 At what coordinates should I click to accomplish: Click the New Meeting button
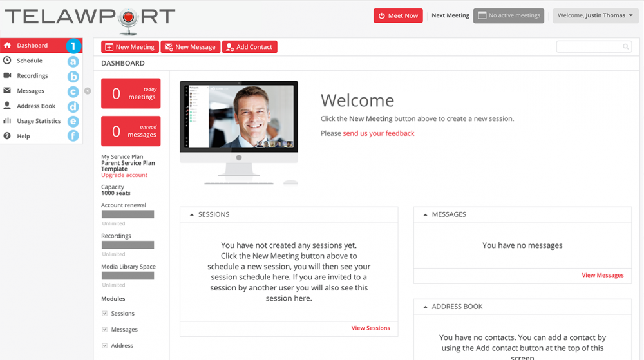point(130,47)
